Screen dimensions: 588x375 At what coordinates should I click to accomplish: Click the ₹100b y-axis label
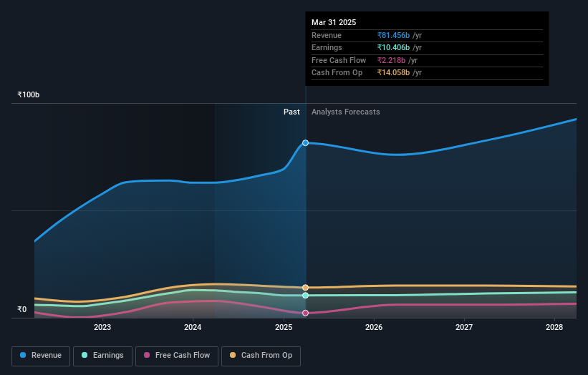(28, 94)
